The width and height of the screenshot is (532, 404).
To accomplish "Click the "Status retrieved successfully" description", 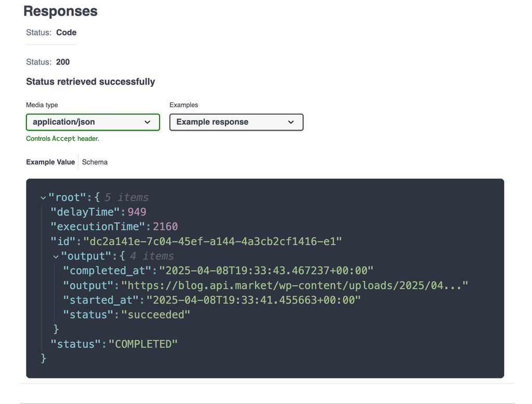I will pos(90,82).
